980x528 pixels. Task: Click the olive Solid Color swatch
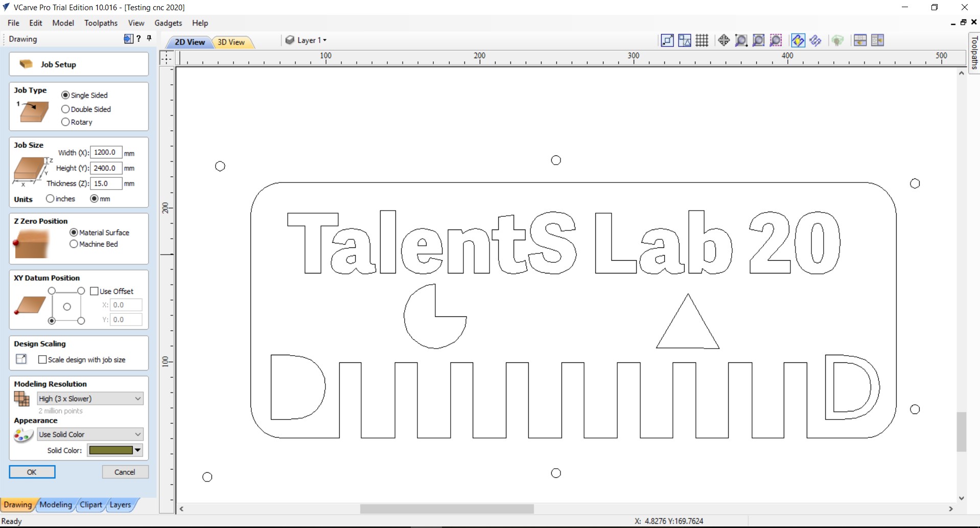[x=111, y=450]
